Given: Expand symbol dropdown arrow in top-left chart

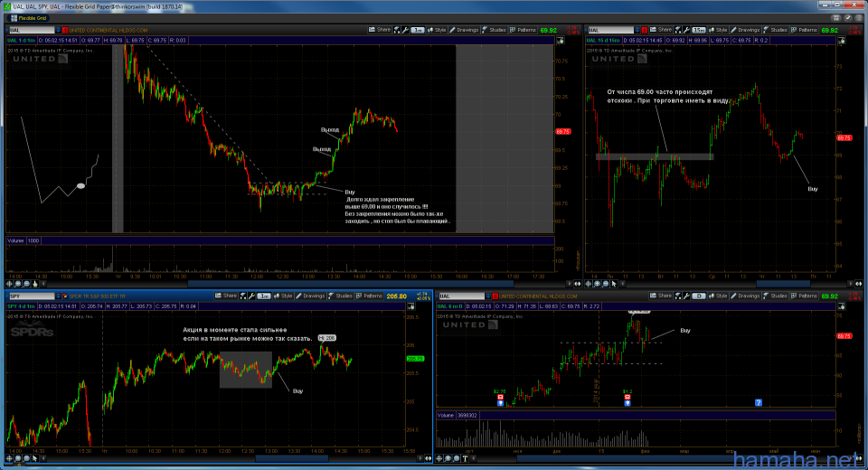Looking at the screenshot, I should [x=58, y=30].
